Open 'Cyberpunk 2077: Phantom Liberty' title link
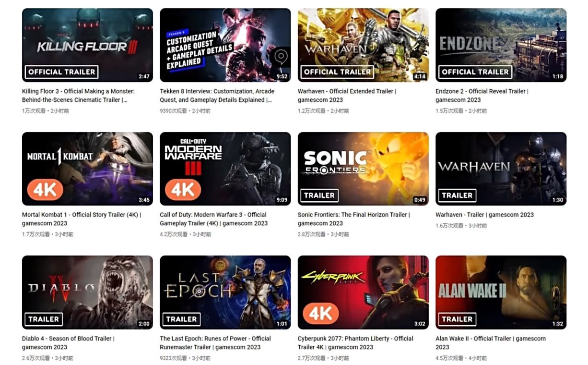Viewport: 588px width, 365px height. click(x=355, y=342)
